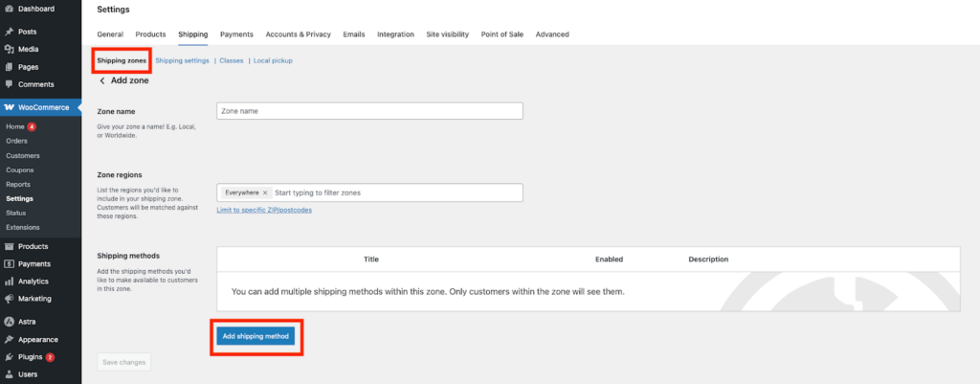Click the WooCommerce logo icon
The image size is (980, 384).
click(x=10, y=107)
